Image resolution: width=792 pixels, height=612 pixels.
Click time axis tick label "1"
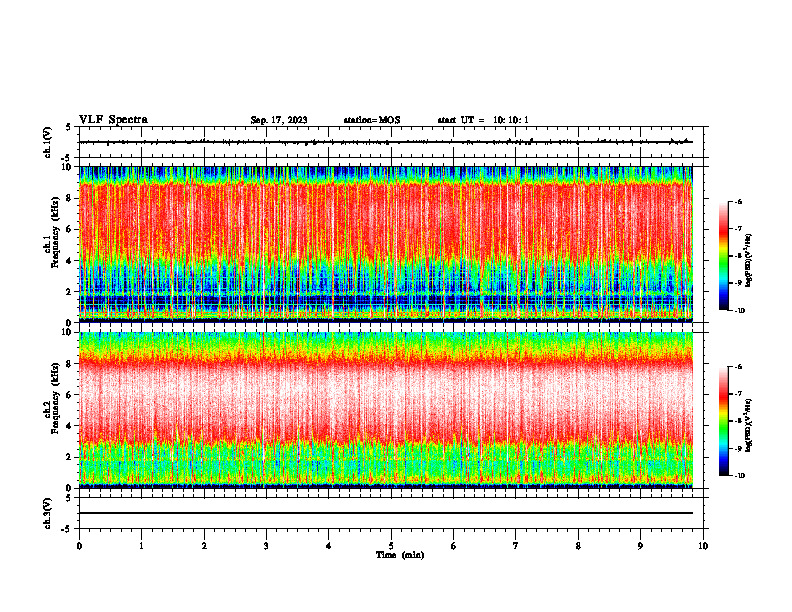click(x=141, y=546)
